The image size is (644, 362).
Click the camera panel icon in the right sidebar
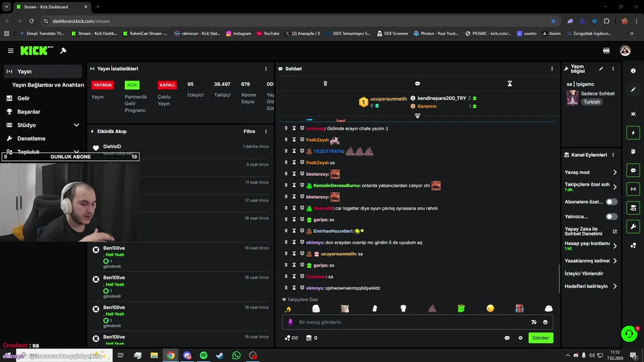click(x=633, y=208)
